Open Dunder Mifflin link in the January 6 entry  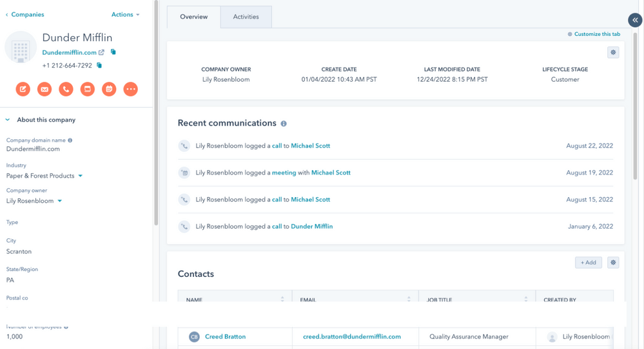[x=312, y=227]
